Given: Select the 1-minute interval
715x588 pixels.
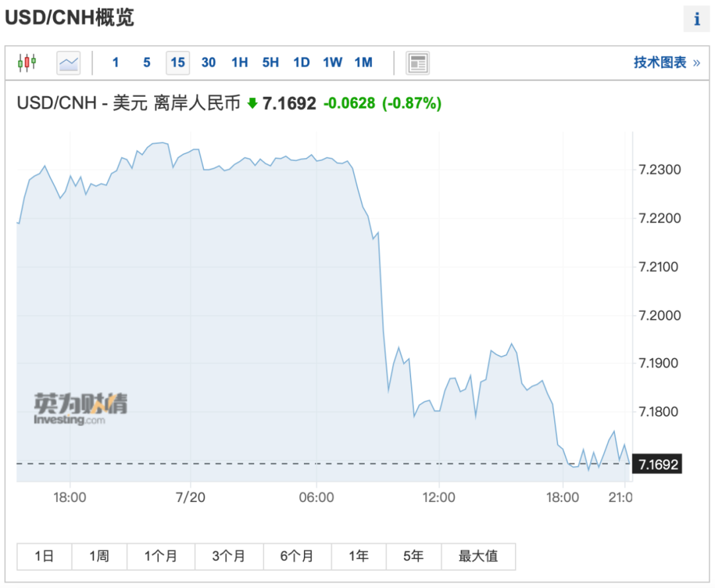Looking at the screenshot, I should [x=116, y=63].
